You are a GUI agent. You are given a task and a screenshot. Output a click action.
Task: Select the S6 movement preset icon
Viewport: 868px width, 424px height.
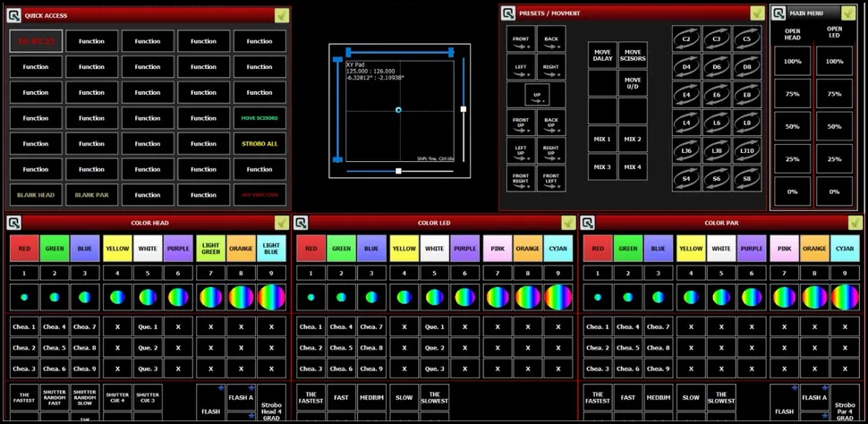[717, 178]
